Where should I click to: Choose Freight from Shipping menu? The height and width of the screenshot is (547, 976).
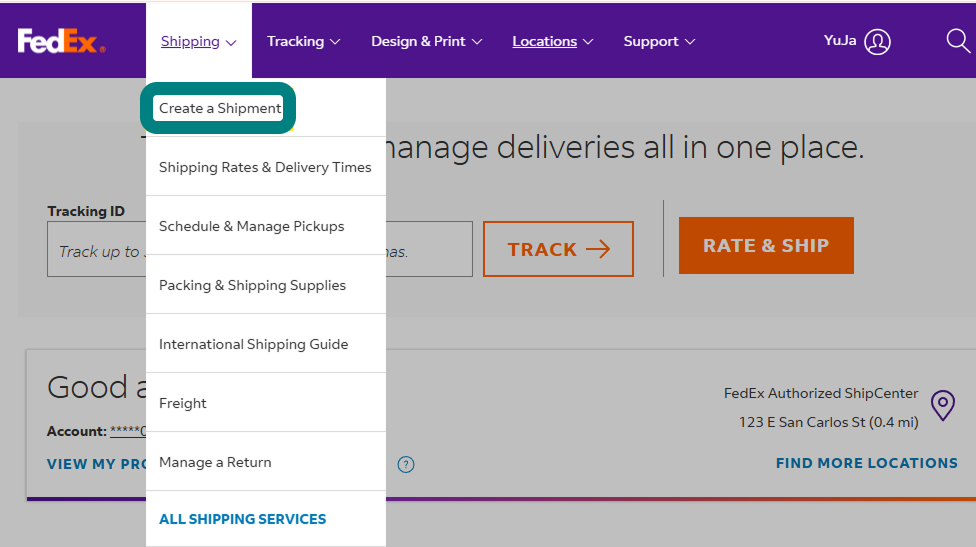pos(182,403)
